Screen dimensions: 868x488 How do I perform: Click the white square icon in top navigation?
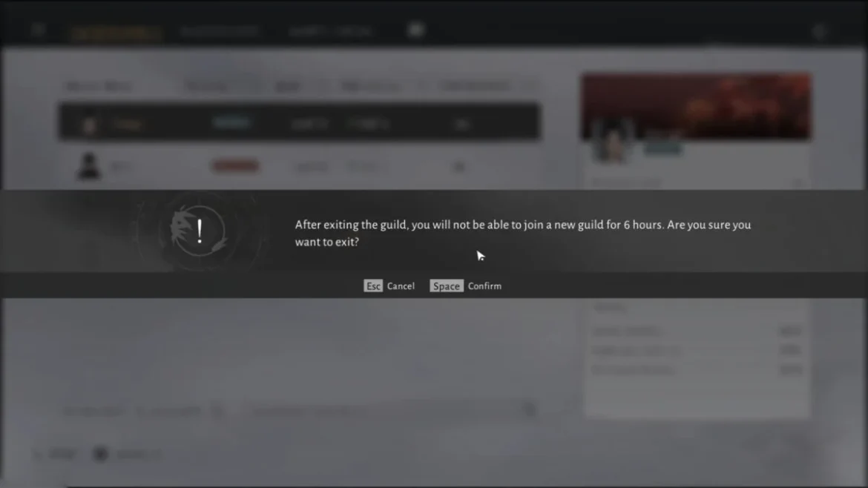pyautogui.click(x=416, y=30)
